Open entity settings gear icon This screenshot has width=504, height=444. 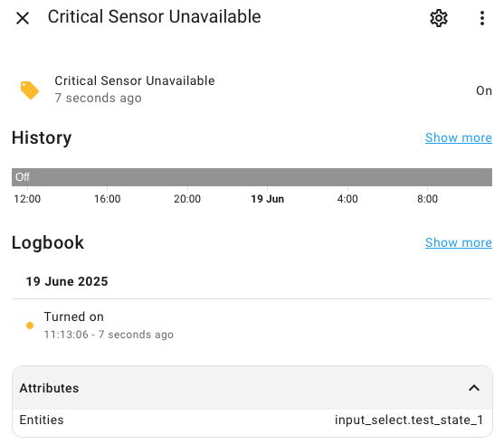(x=439, y=18)
